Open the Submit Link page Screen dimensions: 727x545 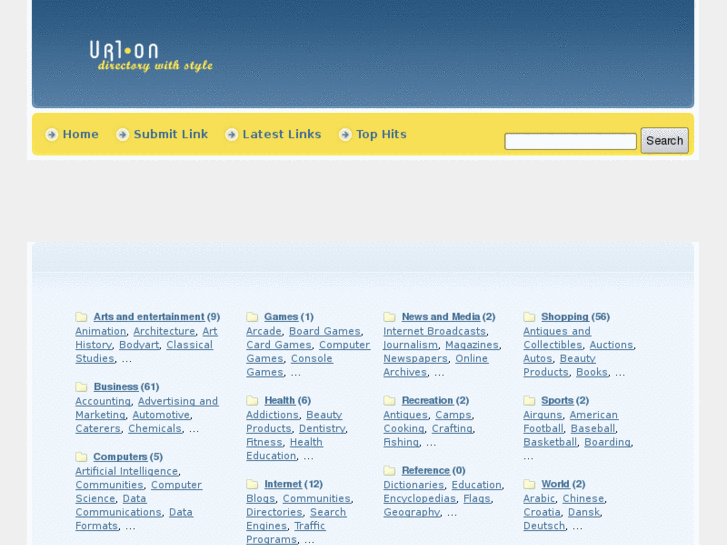171,134
